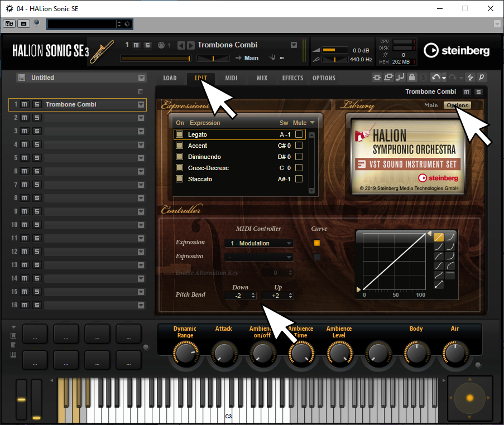504x425 pixels.
Task: Toggle the Legato On checkbox
Action: coord(179,134)
